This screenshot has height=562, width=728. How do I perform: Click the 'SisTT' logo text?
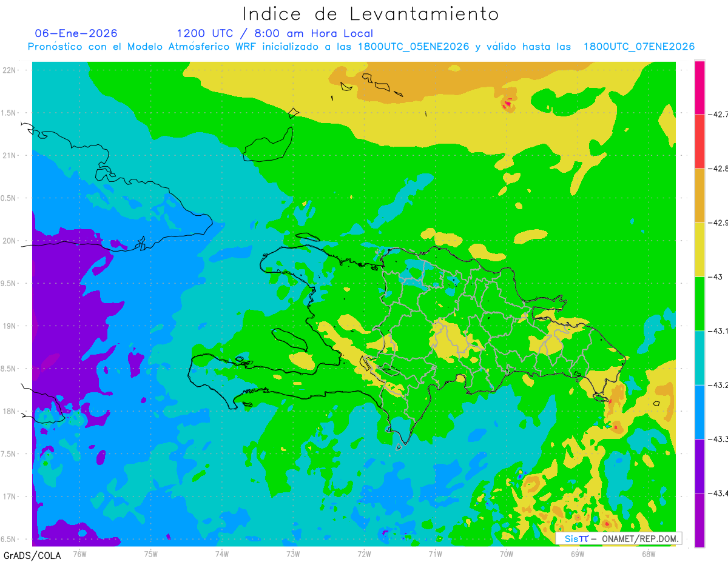[576, 538]
